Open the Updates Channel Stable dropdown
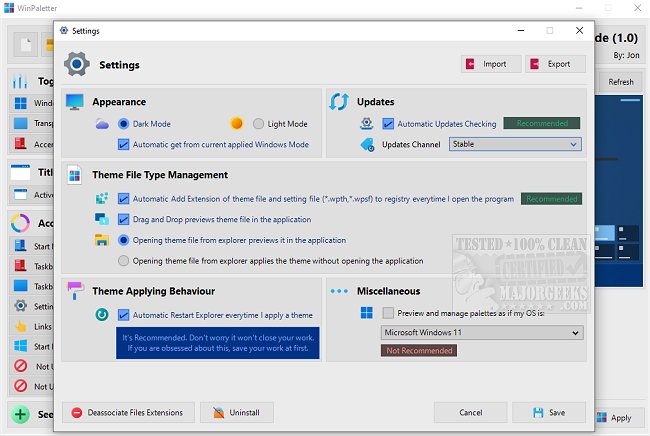The image size is (650, 436). [515, 144]
